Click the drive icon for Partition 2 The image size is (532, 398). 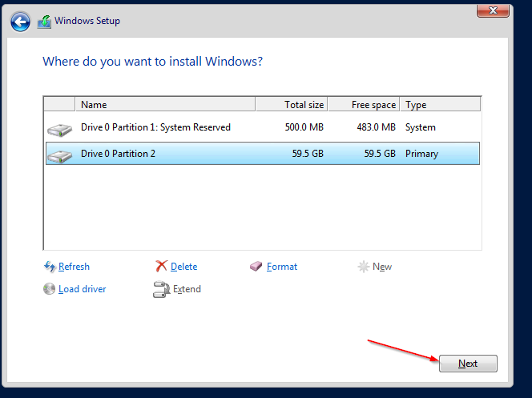[x=60, y=156]
